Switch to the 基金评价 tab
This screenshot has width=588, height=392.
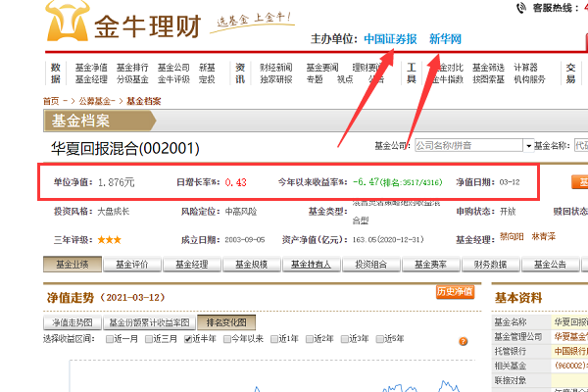tap(132, 265)
